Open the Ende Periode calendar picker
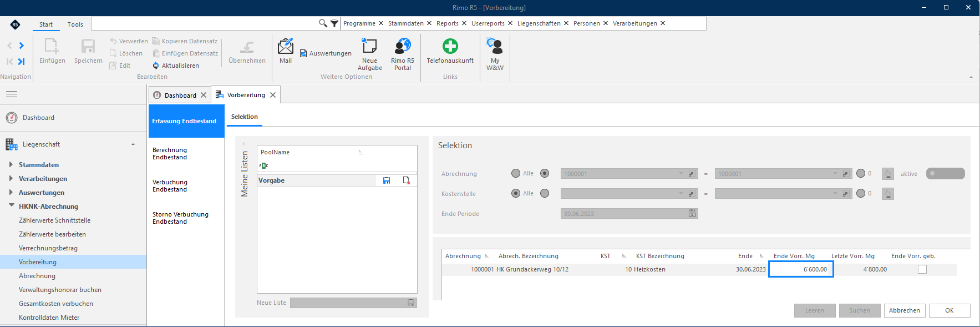 coord(692,214)
